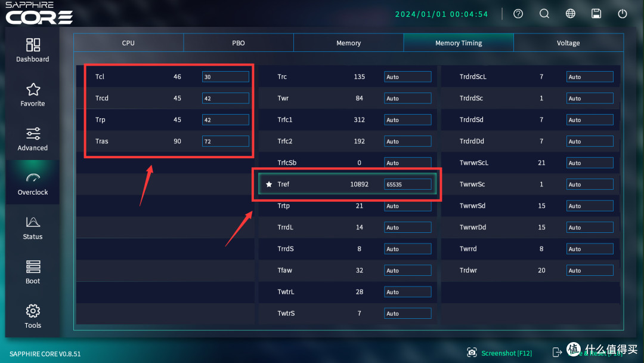Click the Trc Auto field
This screenshot has height=363, width=644.
tap(408, 77)
